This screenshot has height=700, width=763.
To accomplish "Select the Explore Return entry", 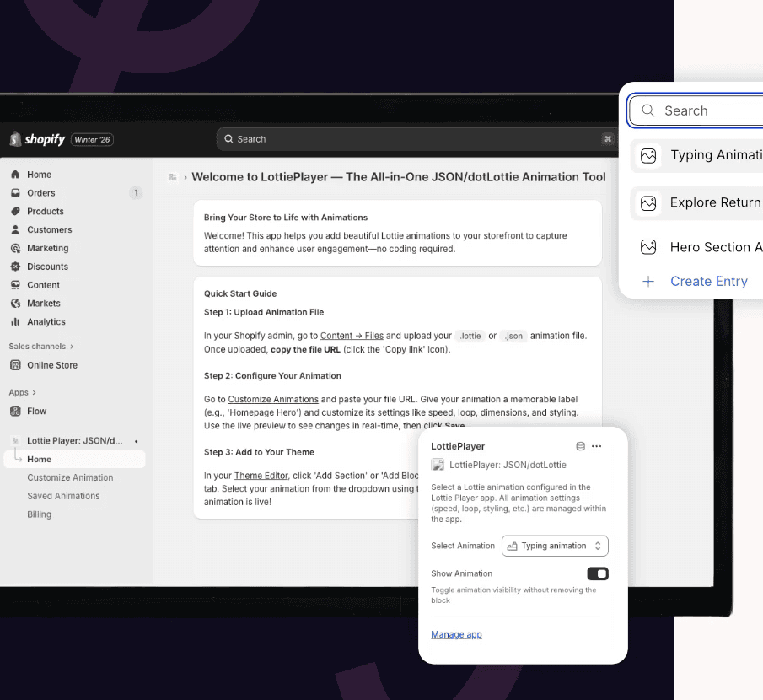I will 697,203.
